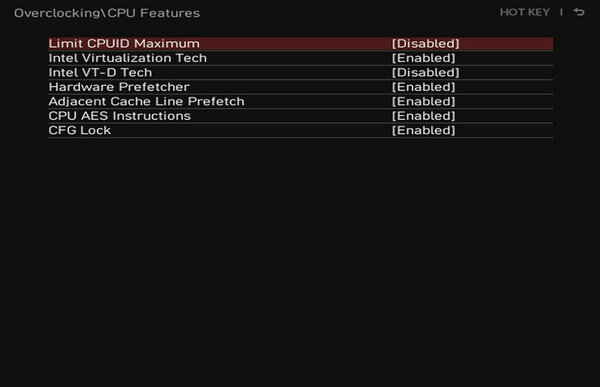Image resolution: width=600 pixels, height=387 pixels.
Task: Open the Hardware Prefetcher Enabled value list
Action: point(423,87)
